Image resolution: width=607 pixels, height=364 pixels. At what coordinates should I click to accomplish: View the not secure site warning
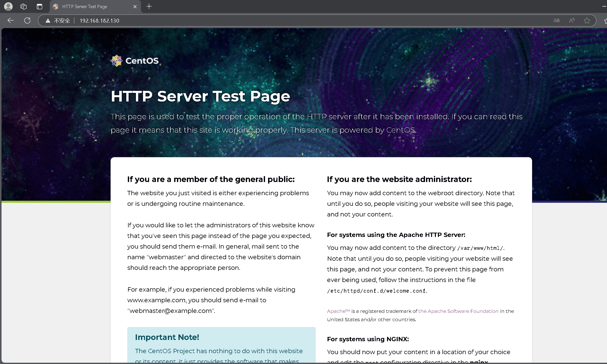pos(57,21)
